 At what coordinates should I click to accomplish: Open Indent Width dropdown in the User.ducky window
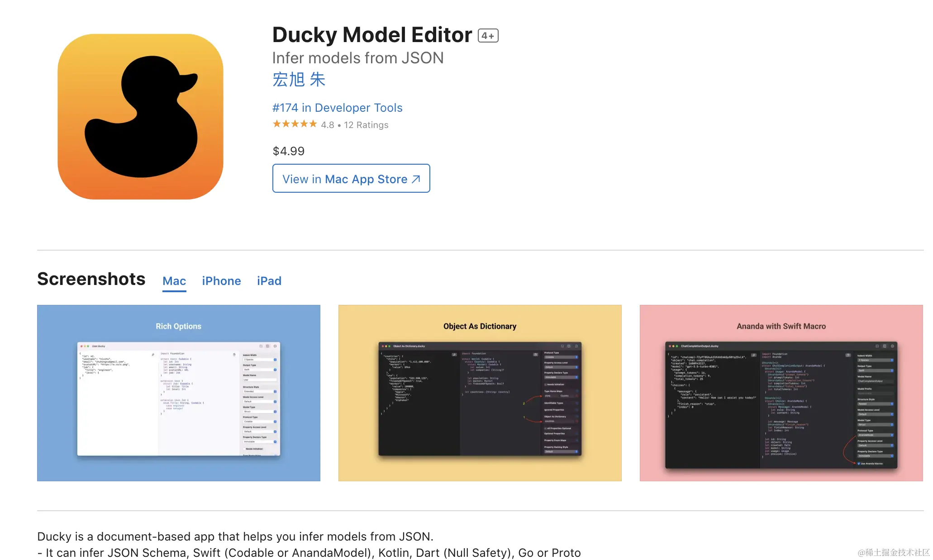click(x=260, y=360)
